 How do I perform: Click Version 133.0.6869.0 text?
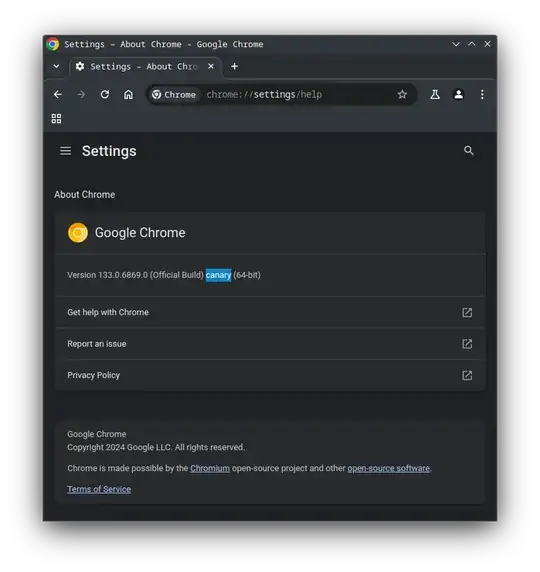click(108, 275)
